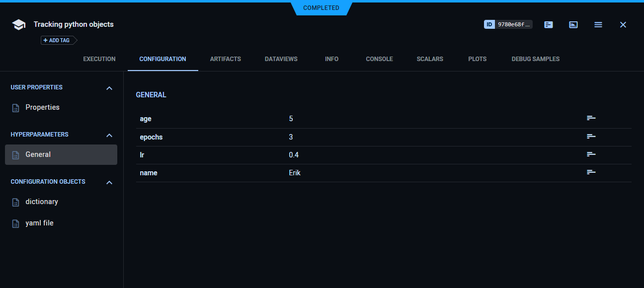Click the ADD TAG button
Image resolution: width=644 pixels, height=288 pixels.
pos(56,40)
